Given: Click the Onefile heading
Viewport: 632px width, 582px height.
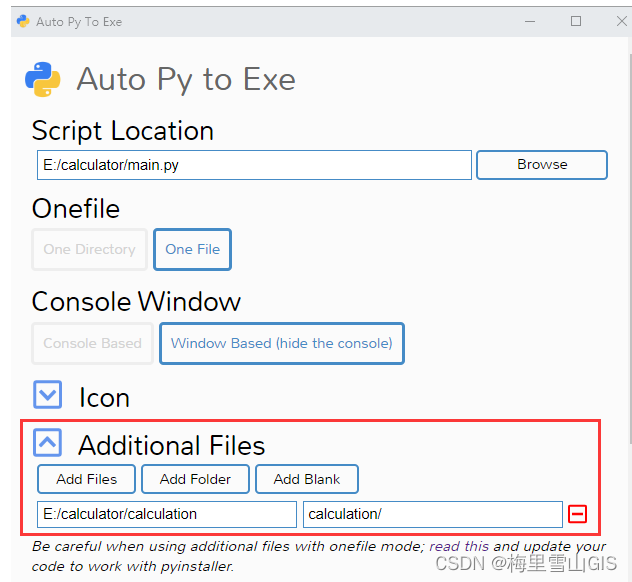Looking at the screenshot, I should click(x=76, y=209).
